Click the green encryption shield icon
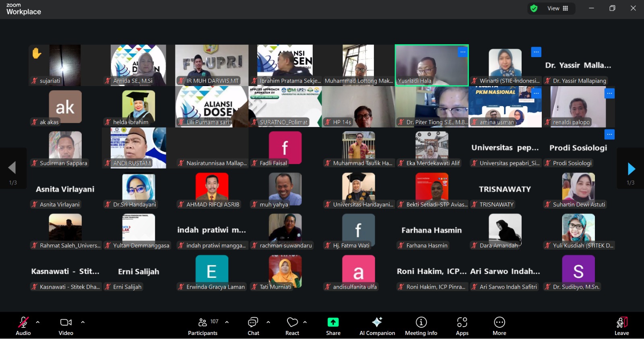The height and width of the screenshot is (339, 644). [534, 8]
